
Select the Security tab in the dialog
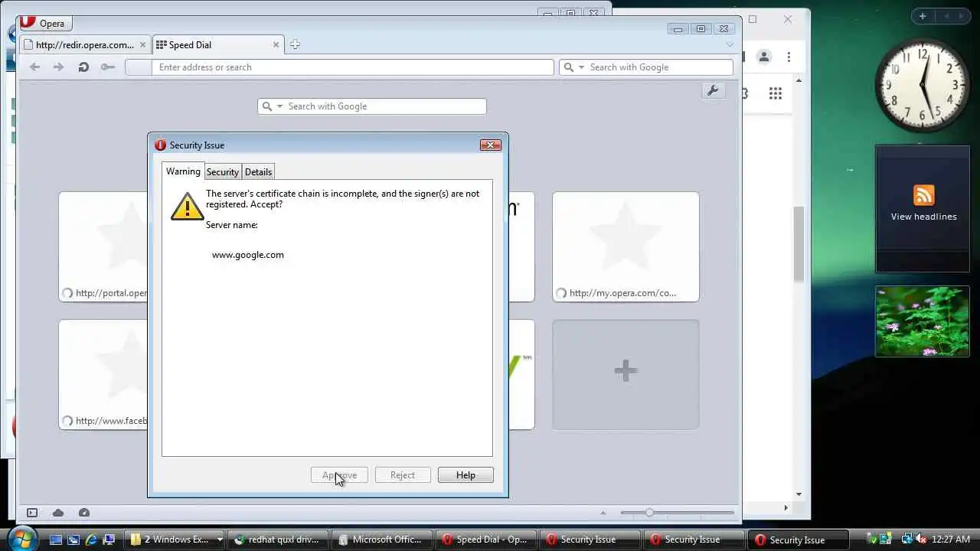tap(223, 172)
